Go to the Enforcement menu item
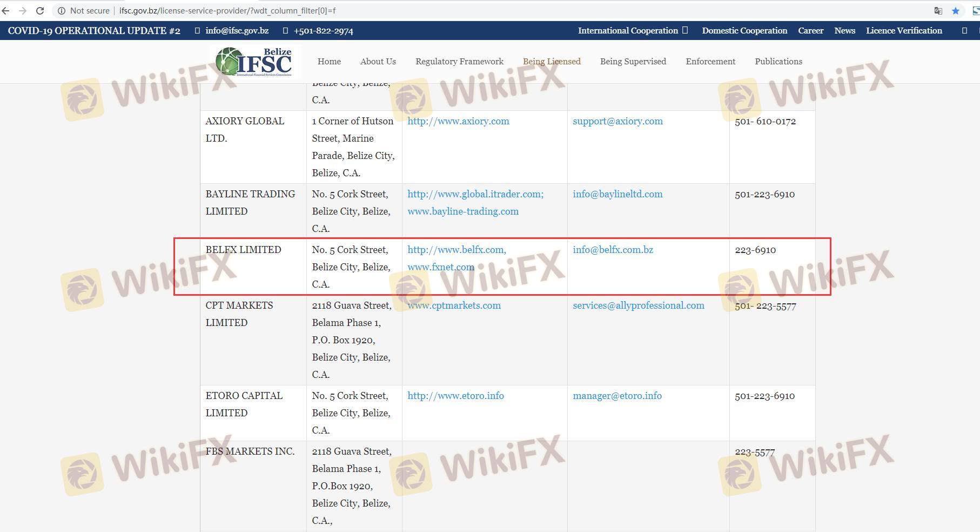This screenshot has height=532, width=980. 710,62
